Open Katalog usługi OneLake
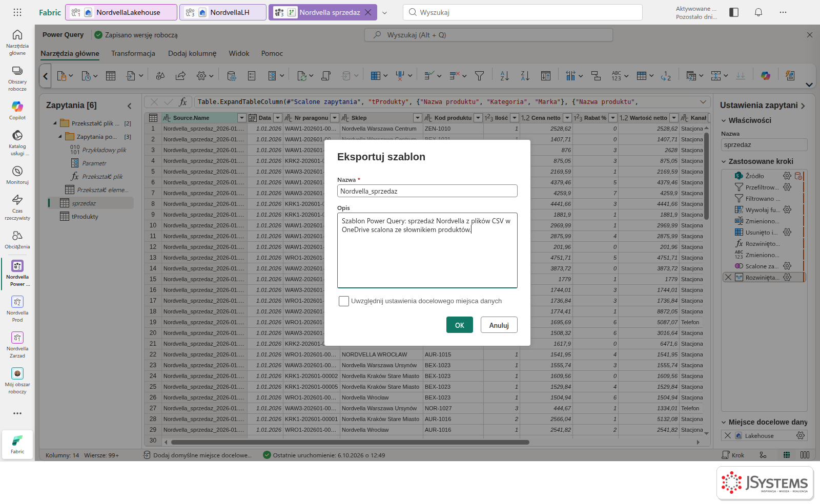Image resolution: width=820 pixels, height=504 pixels. coord(17,142)
